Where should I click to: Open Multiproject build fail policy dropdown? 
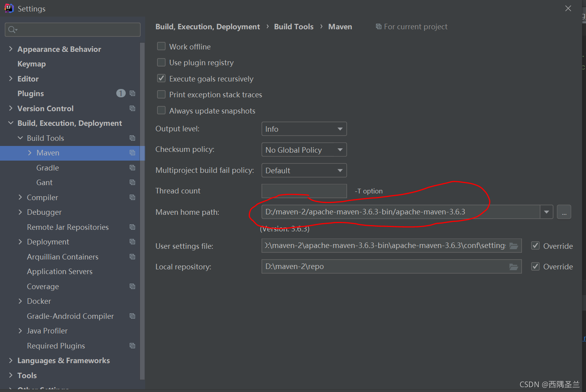tap(304, 170)
